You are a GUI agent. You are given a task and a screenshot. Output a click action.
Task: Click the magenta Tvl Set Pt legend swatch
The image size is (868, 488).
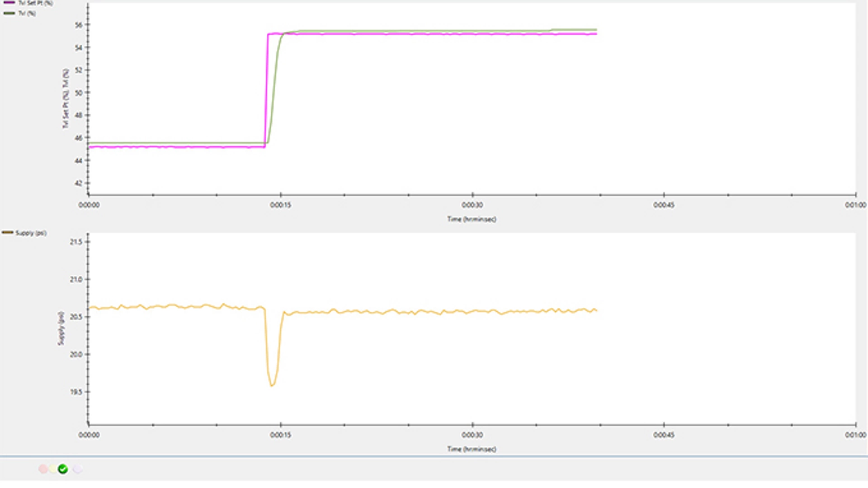tap(9, 3)
